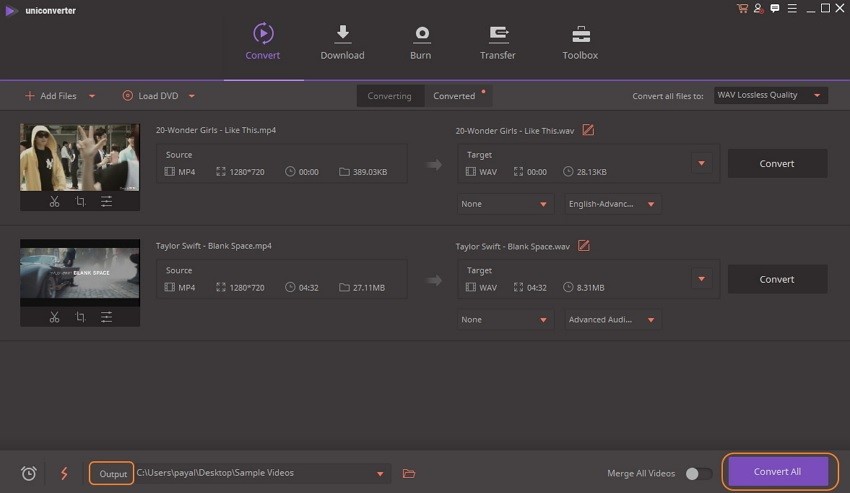
Task: Rename the Wonder Girls output file via edit icon
Action: (588, 130)
